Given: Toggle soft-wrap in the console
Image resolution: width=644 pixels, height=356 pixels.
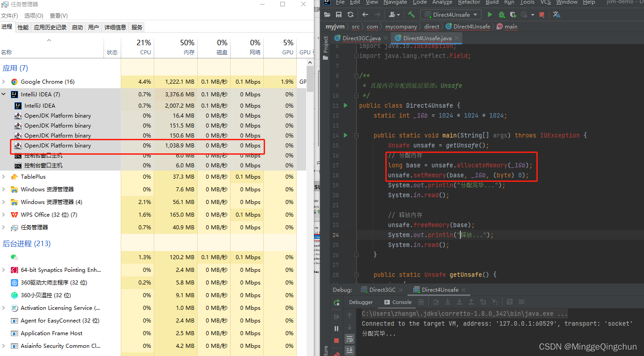Looking at the screenshot, I should point(350,339).
